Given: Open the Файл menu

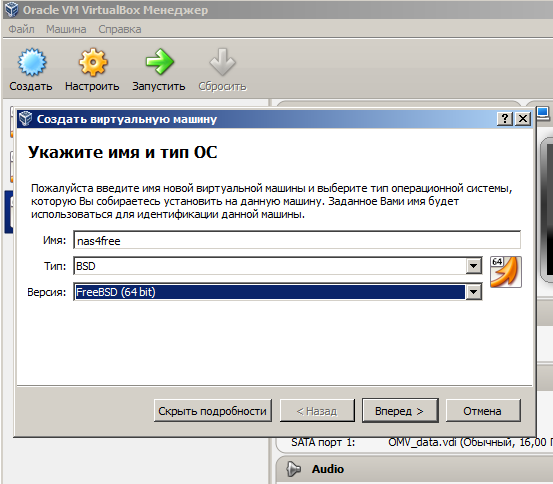Looking at the screenshot, I should pyautogui.click(x=21, y=29).
